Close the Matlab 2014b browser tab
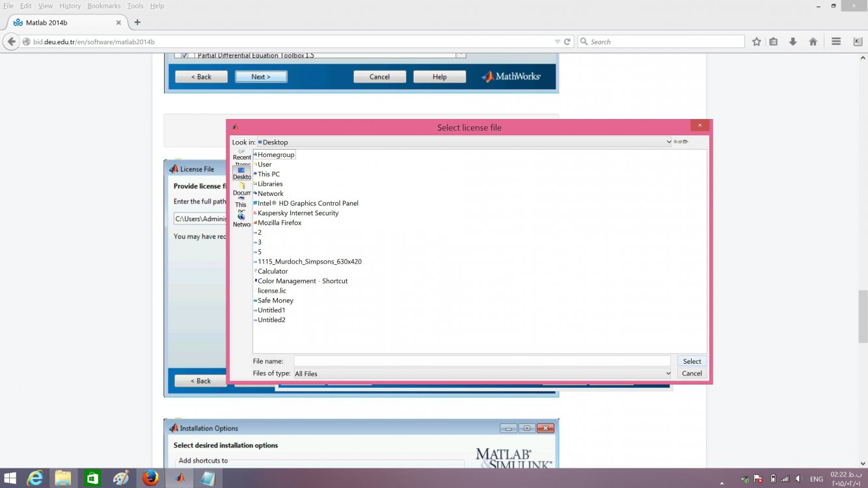 (x=118, y=22)
